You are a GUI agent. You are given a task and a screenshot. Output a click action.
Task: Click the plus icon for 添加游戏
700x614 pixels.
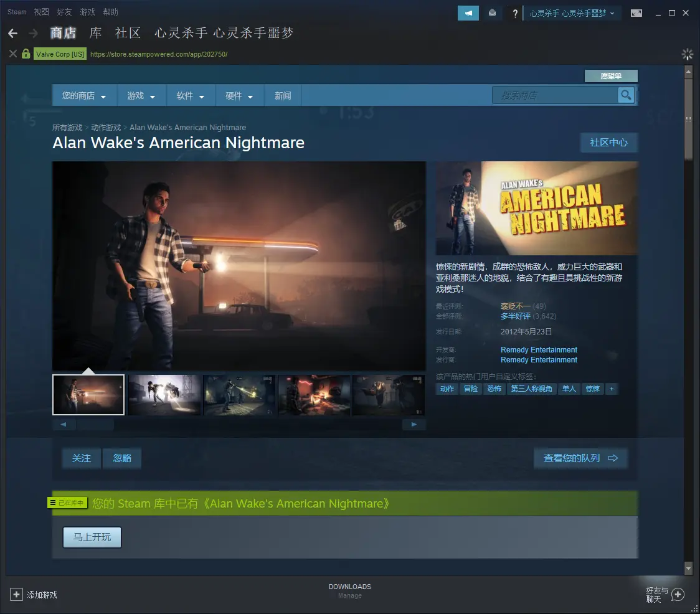pyautogui.click(x=16, y=595)
